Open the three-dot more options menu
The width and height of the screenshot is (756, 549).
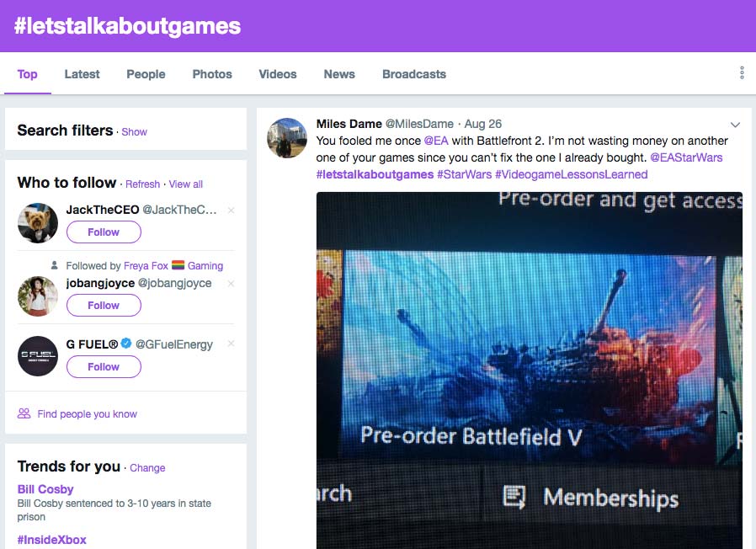click(742, 73)
